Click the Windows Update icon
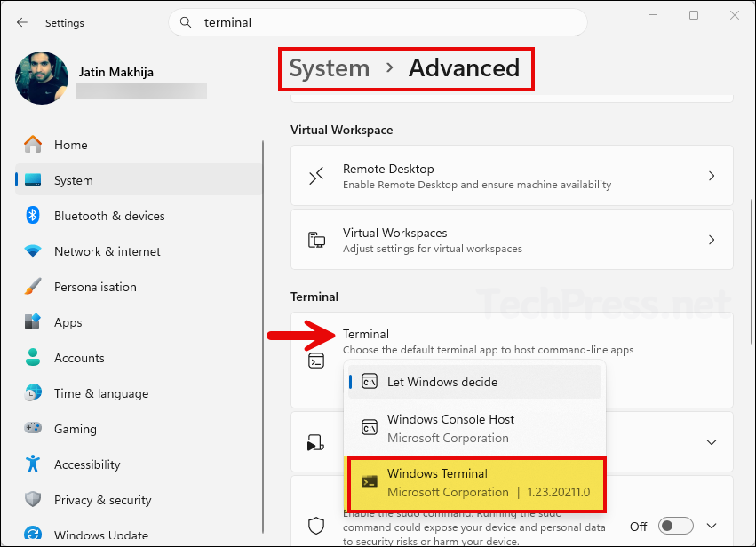756x547 pixels. 33,533
